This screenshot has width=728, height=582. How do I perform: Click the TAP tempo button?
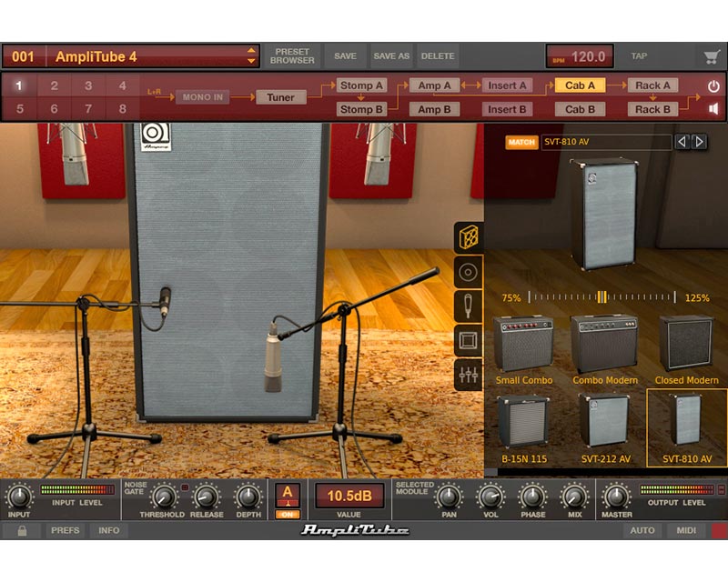(639, 56)
